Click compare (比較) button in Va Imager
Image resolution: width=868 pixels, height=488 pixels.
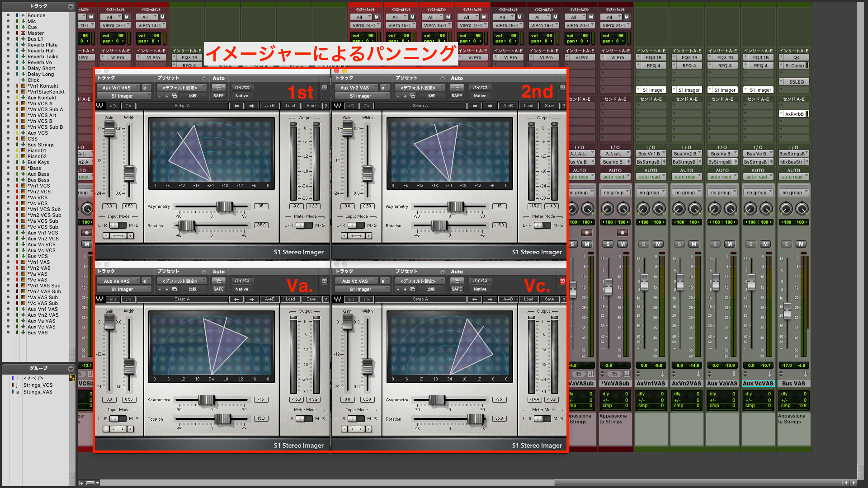tap(193, 289)
